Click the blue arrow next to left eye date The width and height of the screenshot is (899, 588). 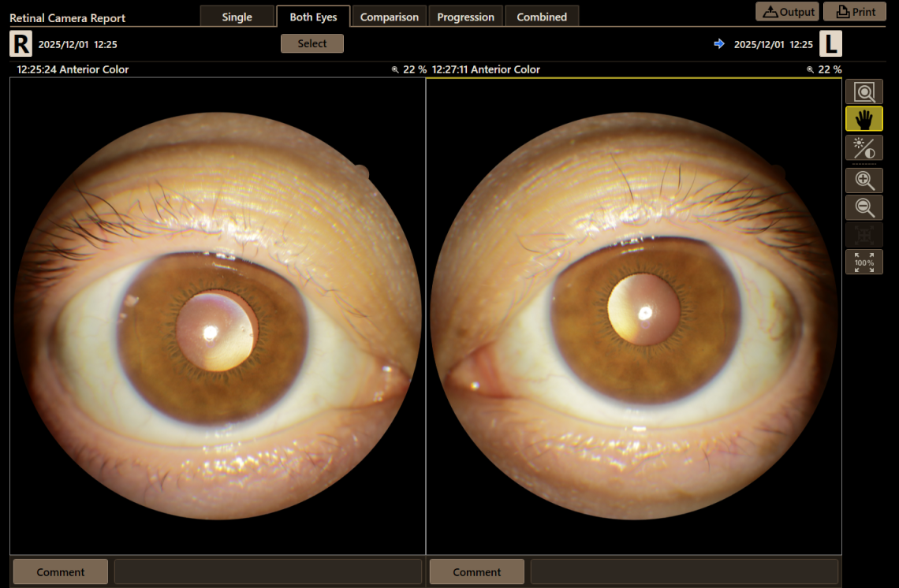tap(718, 44)
